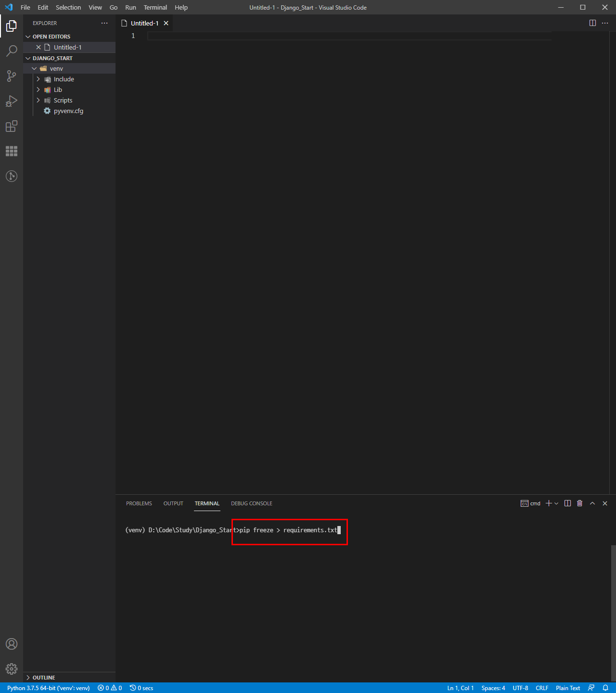Click into editor line 1

pyautogui.click(x=349, y=36)
